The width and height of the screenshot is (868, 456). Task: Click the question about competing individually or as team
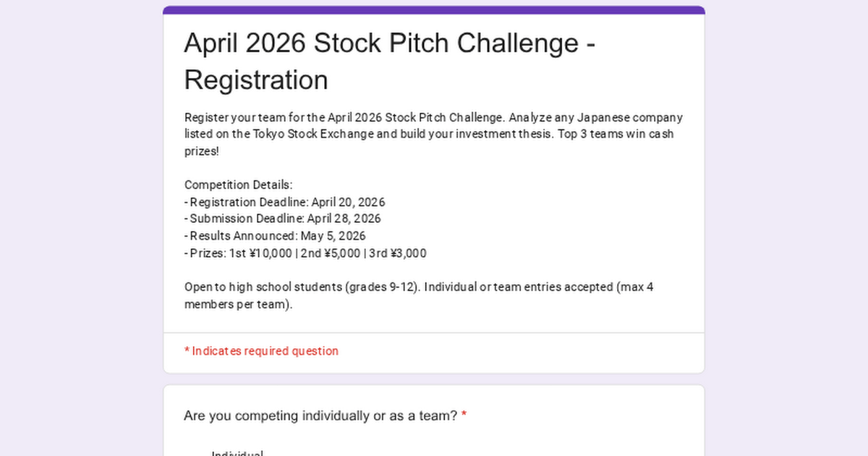(320, 416)
